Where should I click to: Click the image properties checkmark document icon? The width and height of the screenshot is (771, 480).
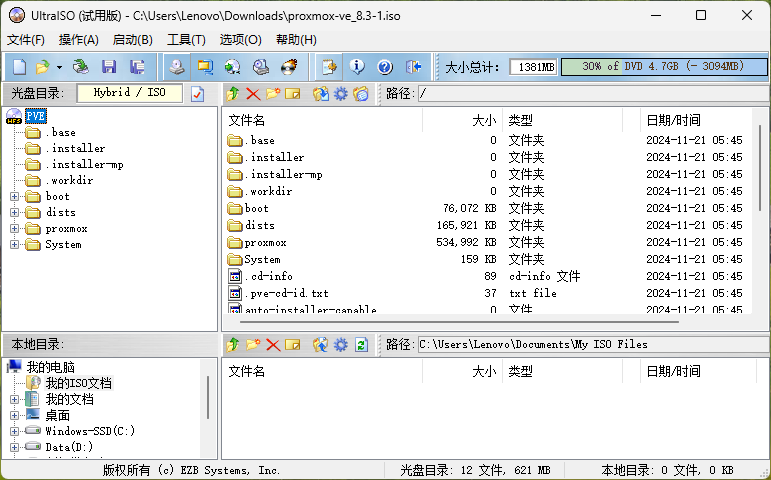coord(197,93)
